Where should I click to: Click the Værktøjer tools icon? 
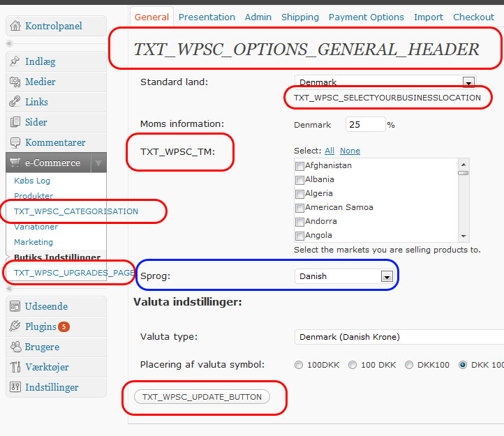pos(15,367)
